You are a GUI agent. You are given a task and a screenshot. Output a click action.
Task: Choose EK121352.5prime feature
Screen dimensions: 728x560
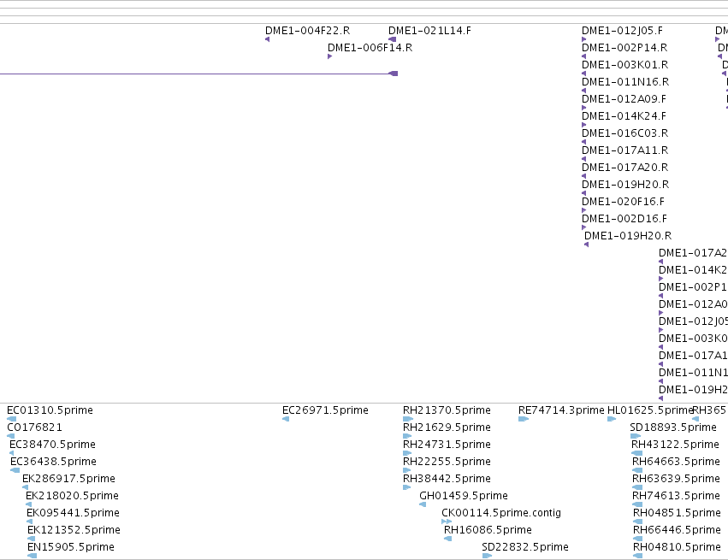click(x=74, y=530)
